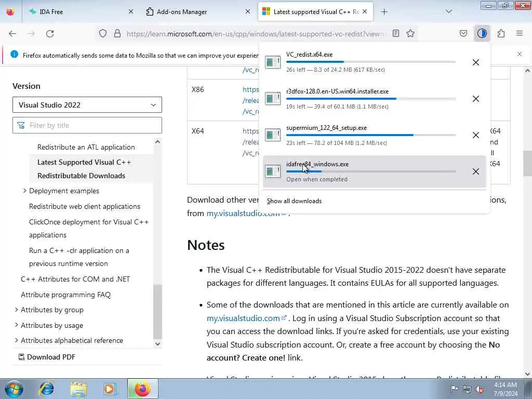The image size is (532, 399).
Task: Click the Firefox taskbar button
Action: [143, 389]
